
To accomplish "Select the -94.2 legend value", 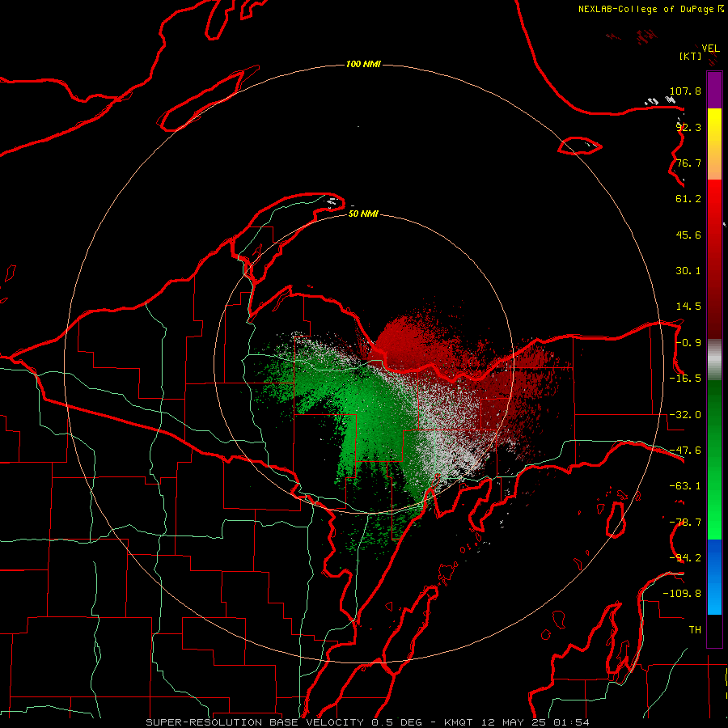I will pos(685,558).
